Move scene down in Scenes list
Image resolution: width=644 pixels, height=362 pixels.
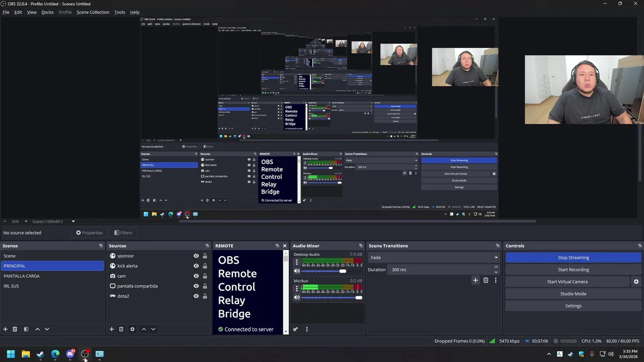coord(47,329)
